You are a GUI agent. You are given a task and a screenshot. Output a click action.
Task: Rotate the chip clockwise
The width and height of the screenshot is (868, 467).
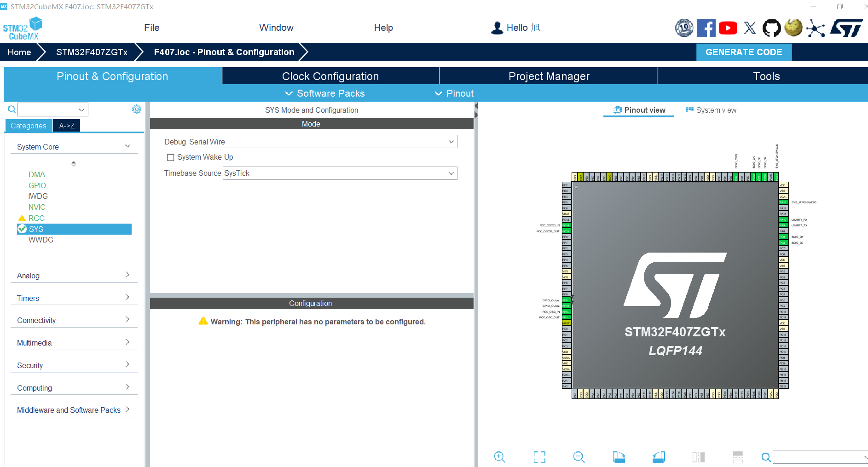pyautogui.click(x=619, y=457)
